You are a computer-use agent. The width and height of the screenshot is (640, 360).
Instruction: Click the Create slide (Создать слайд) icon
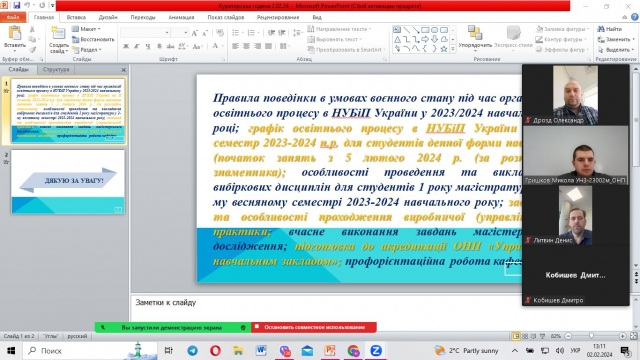[x=58, y=33]
